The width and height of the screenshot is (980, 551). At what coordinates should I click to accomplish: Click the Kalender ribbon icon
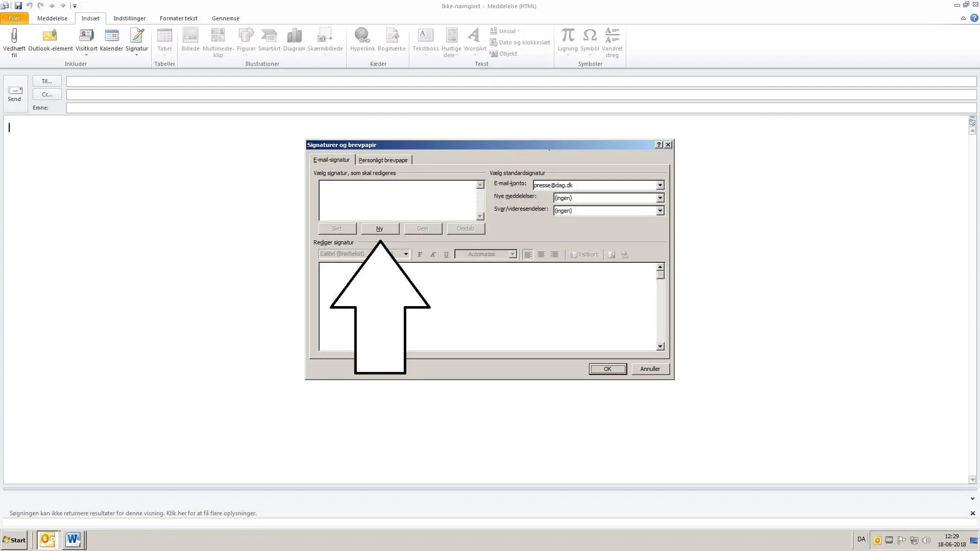tap(111, 36)
